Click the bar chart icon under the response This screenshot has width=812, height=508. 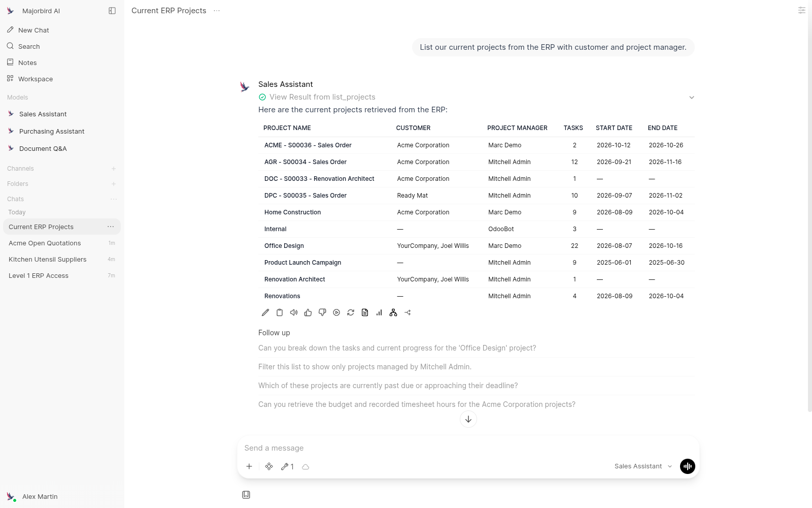click(379, 312)
